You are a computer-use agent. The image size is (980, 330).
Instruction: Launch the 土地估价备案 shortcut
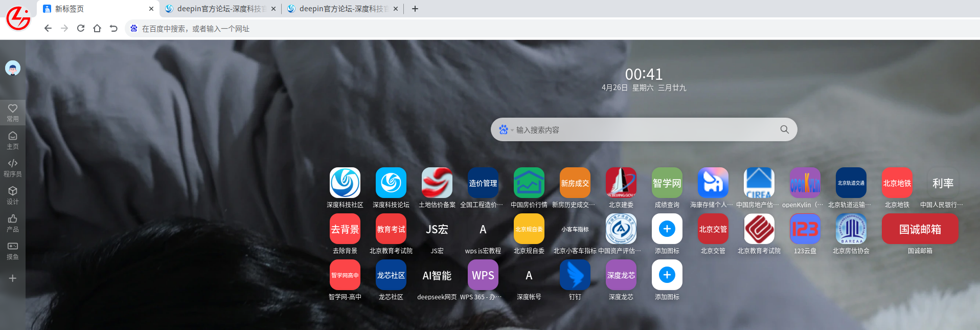click(437, 183)
